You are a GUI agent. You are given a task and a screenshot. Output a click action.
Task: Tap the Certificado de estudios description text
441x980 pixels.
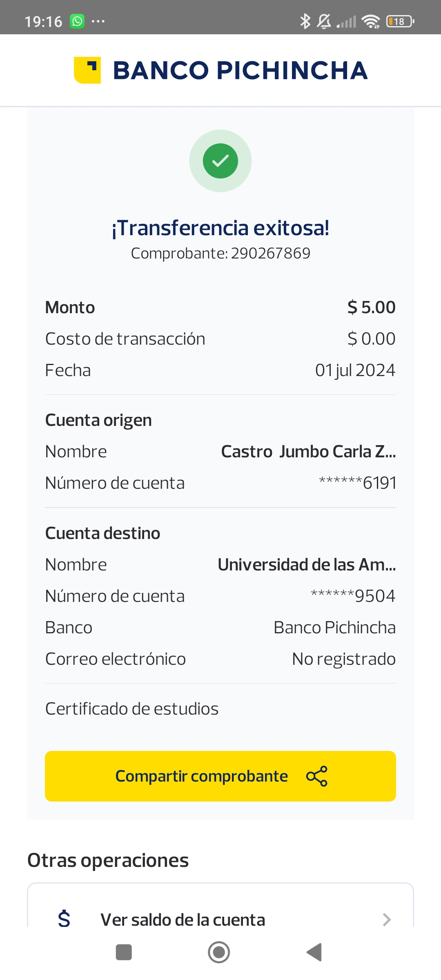[x=132, y=709]
